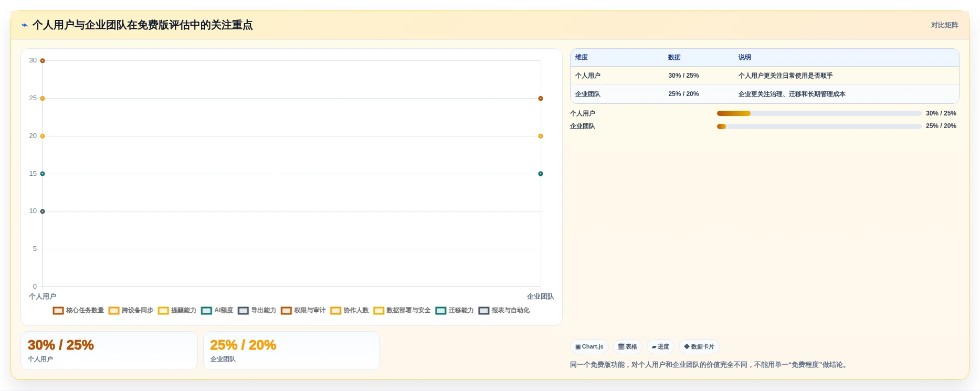Viewport: 980px width, 391px height.
Task: Click the 个人用户 progress bar label
Action: [x=583, y=113]
